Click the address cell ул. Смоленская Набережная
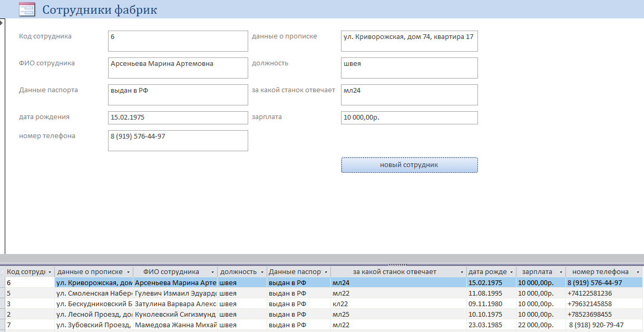 click(x=94, y=293)
